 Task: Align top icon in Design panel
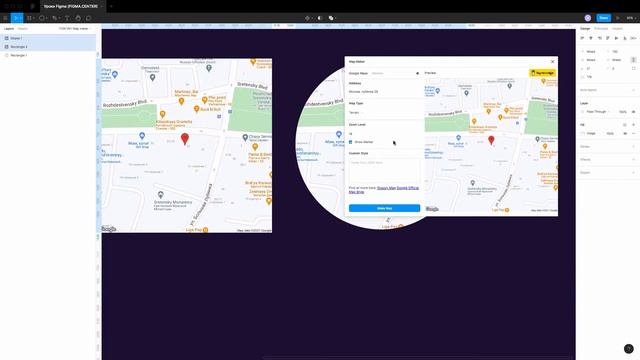pos(608,38)
